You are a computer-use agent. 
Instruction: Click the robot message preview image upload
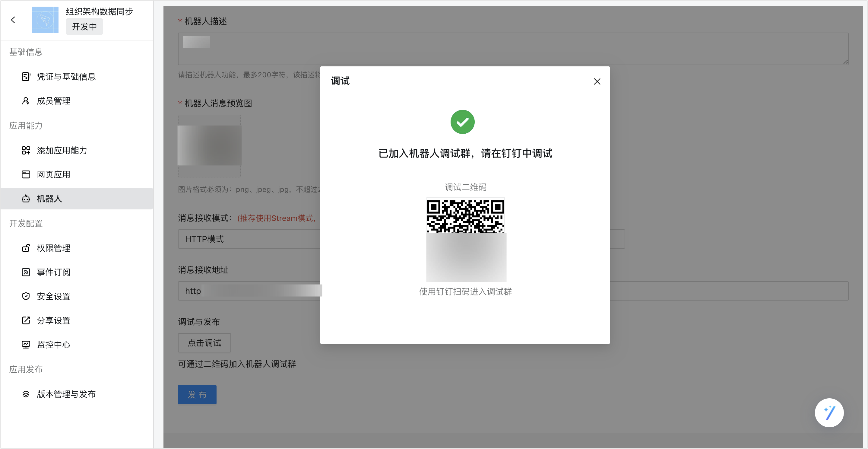pyautogui.click(x=209, y=146)
